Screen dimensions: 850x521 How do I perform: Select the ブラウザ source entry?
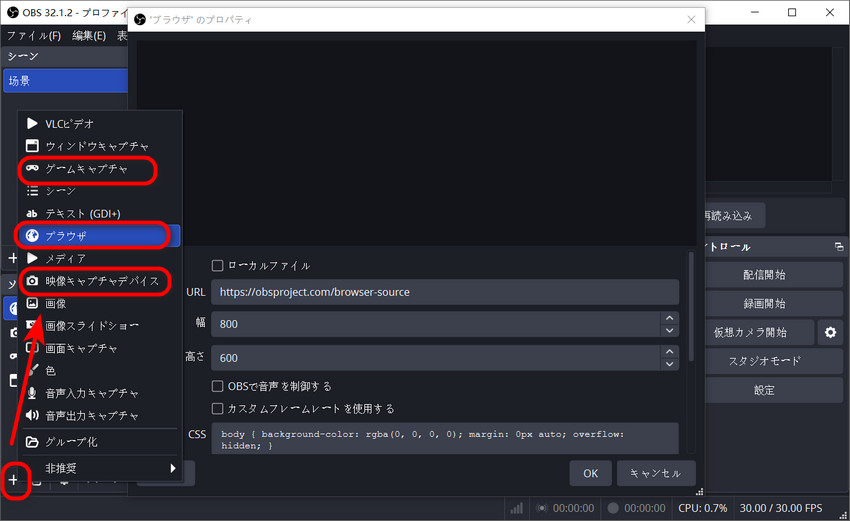click(100, 236)
